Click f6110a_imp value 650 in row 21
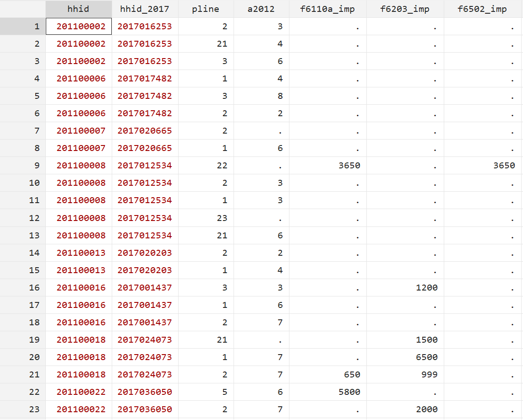523x420 pixels. tap(327, 374)
